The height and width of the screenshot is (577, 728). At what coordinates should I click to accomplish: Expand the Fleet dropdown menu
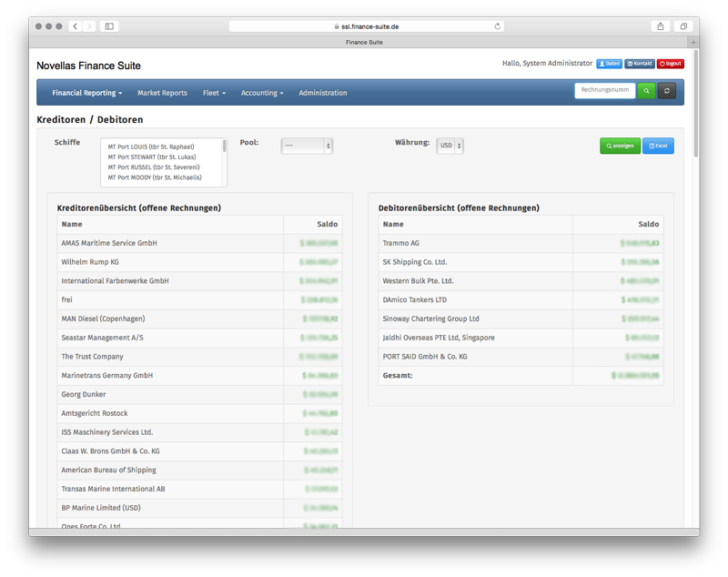[x=214, y=93]
